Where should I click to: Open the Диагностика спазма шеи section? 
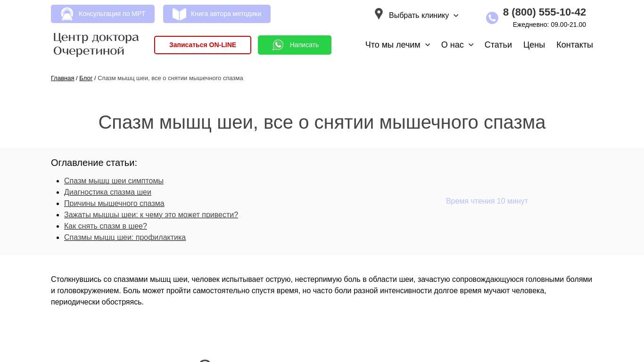[107, 192]
